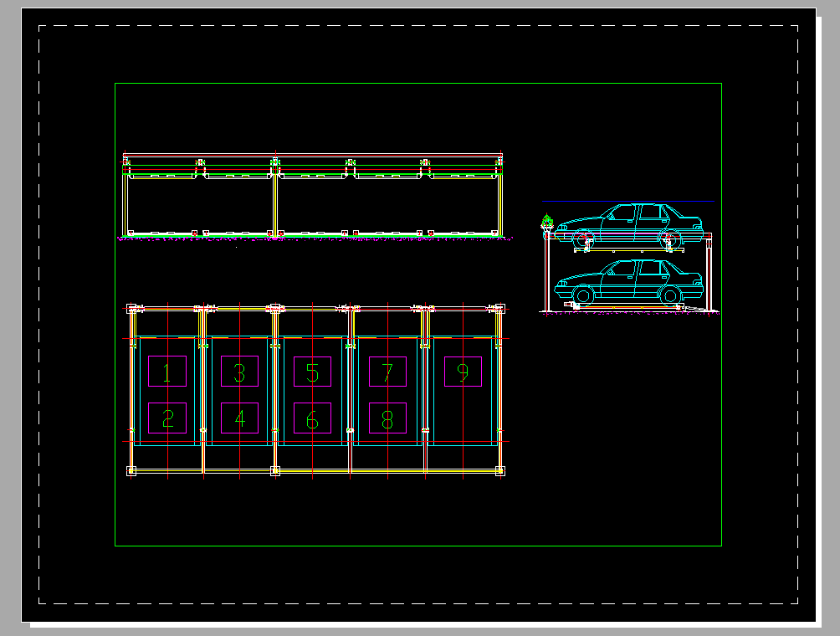The width and height of the screenshot is (840, 636).
Task: Select parking slot number 1
Action: (x=167, y=371)
